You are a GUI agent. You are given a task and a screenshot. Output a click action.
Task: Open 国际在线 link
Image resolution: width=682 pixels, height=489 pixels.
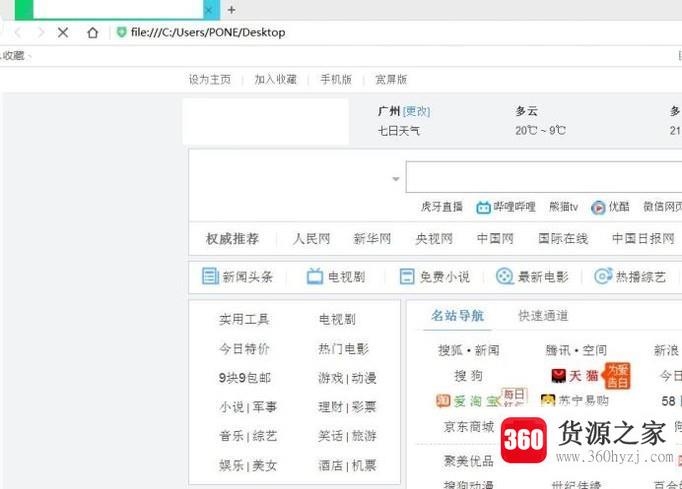pos(563,239)
